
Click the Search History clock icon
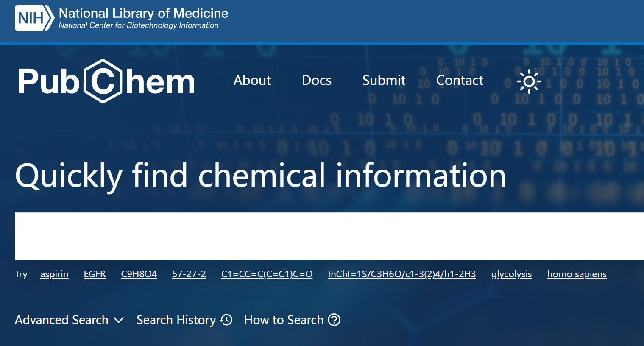226,320
